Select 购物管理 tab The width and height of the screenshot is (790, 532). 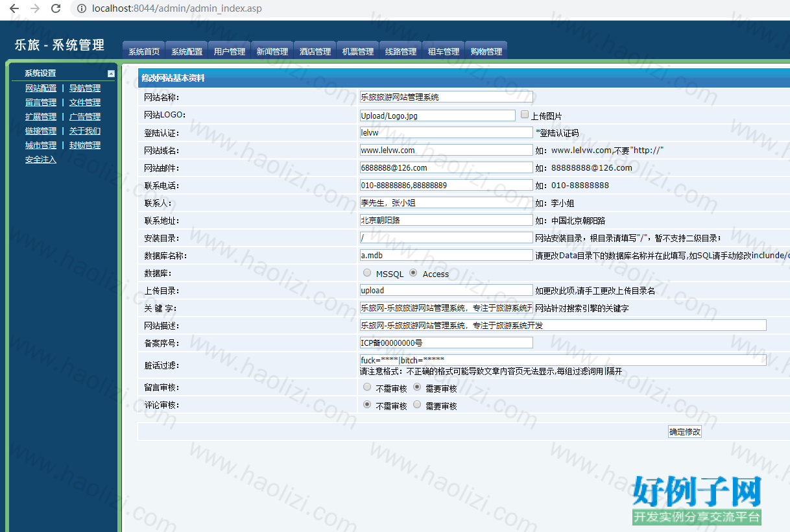(486, 51)
